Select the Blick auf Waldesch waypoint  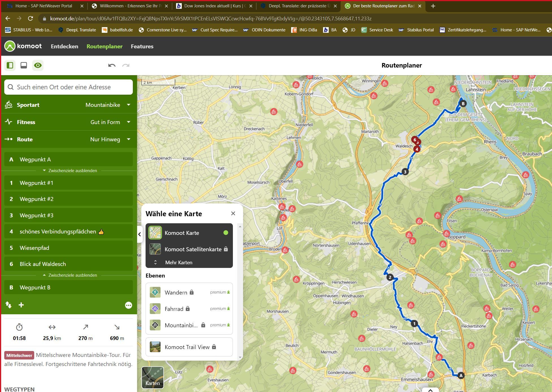68,264
